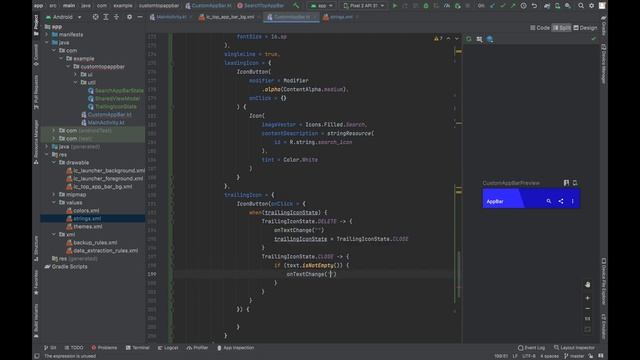Expand the mipmap folder
640x360 pixels.
click(x=54, y=195)
